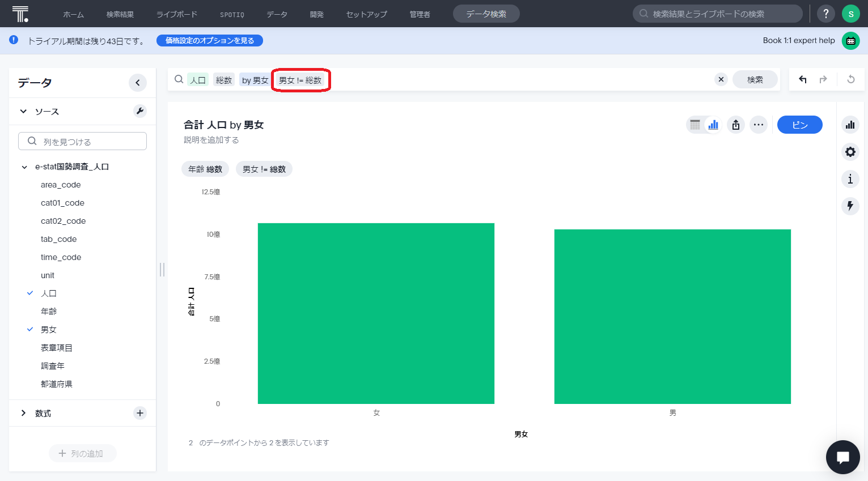Open the SPOTIQ menu item

click(x=231, y=14)
